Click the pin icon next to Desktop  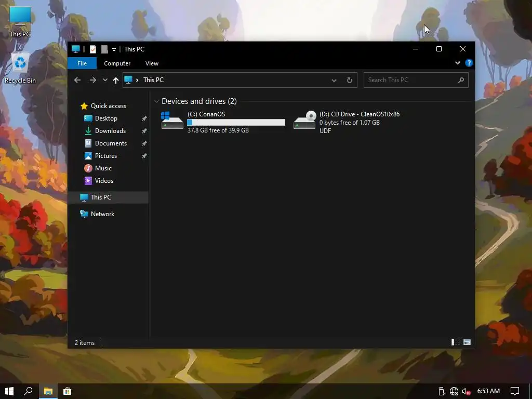[144, 118]
